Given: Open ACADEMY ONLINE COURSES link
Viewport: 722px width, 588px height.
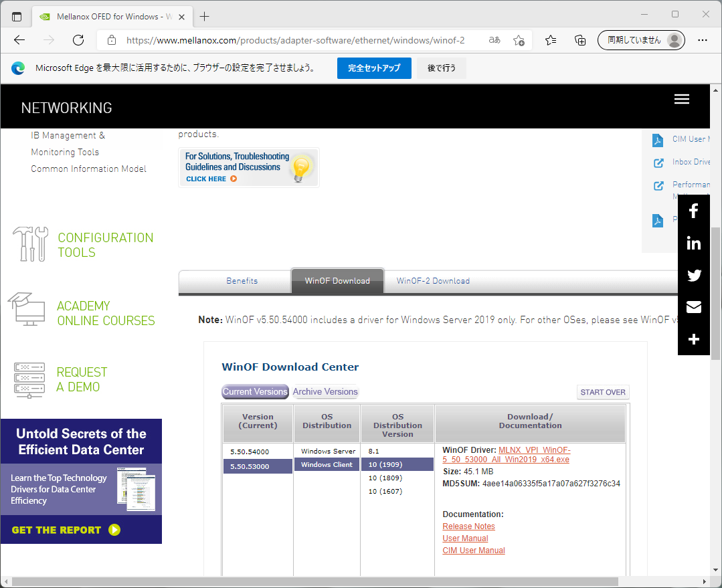Looking at the screenshot, I should tap(106, 313).
